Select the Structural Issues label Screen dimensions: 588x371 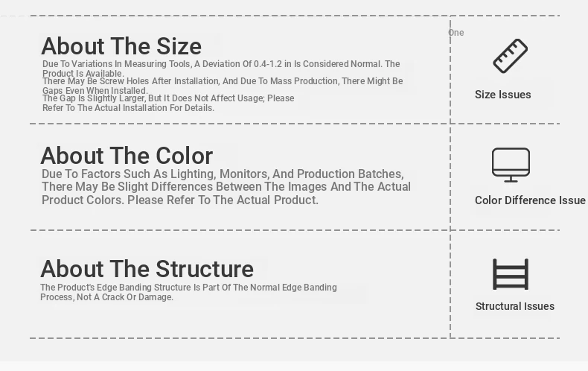click(515, 306)
